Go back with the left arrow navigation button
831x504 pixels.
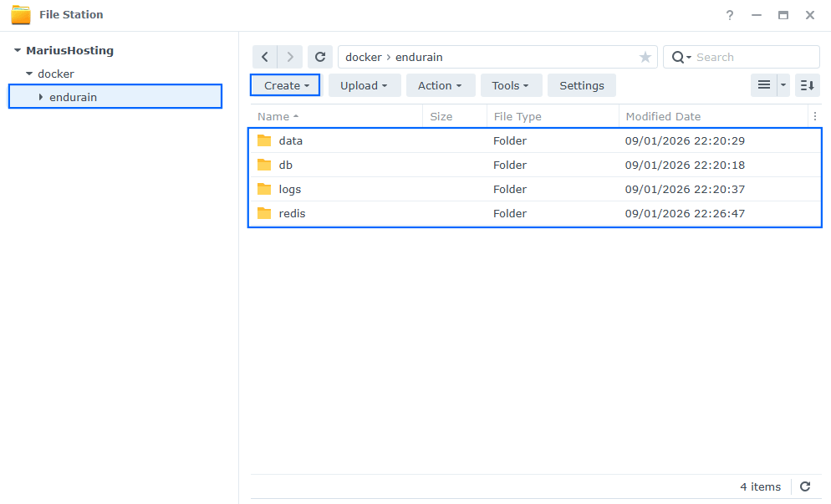click(x=265, y=57)
